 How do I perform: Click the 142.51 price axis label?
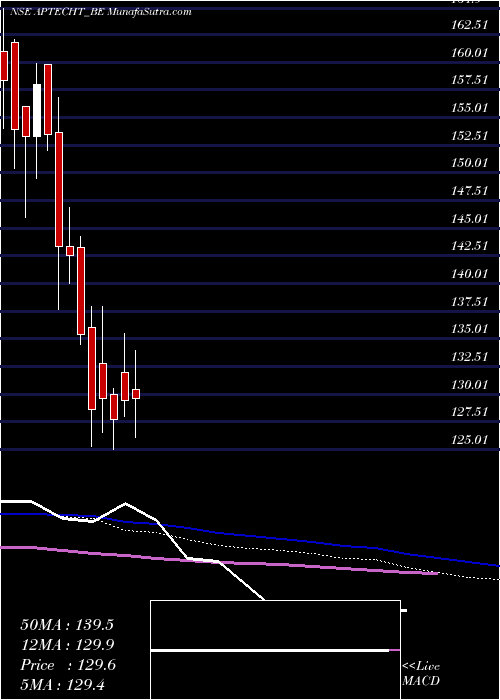pos(469,246)
